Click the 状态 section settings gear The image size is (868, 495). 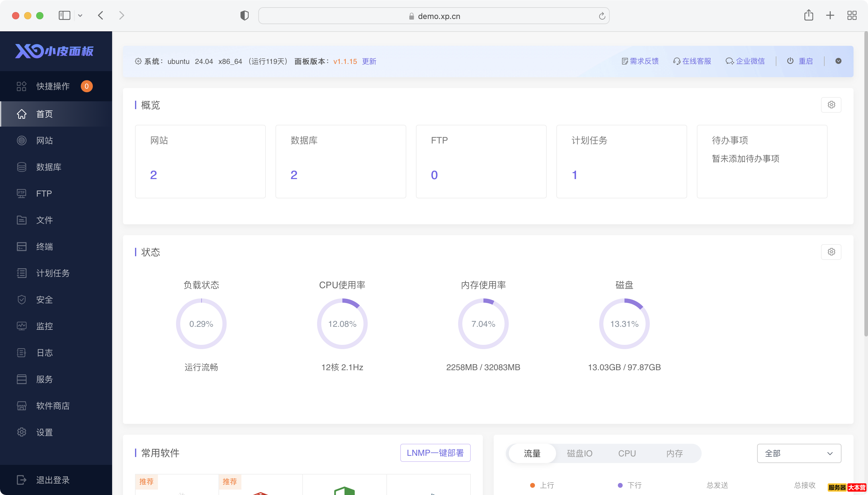click(831, 252)
